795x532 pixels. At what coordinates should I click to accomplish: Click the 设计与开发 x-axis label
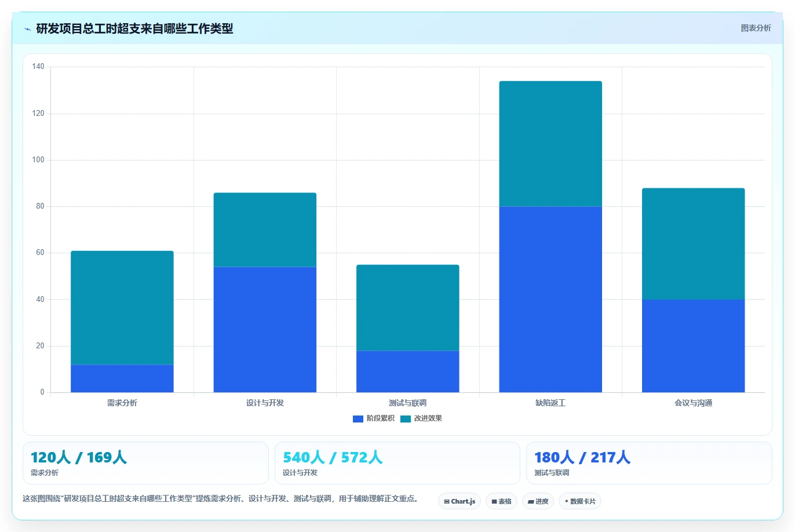point(265,403)
